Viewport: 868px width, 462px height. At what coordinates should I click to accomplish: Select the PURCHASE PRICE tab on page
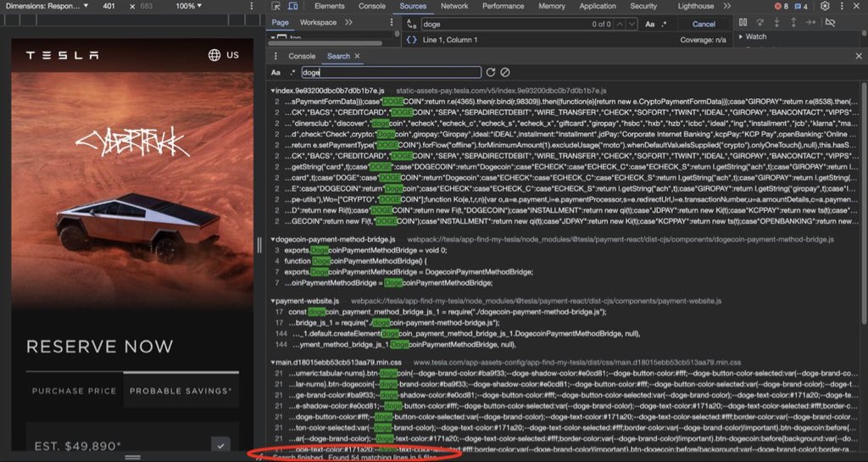[x=75, y=391]
